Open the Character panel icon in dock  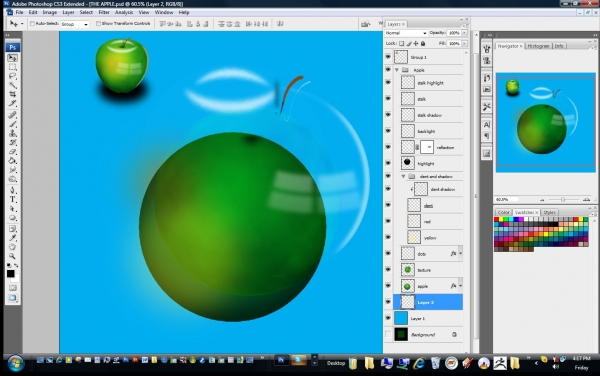(x=486, y=125)
